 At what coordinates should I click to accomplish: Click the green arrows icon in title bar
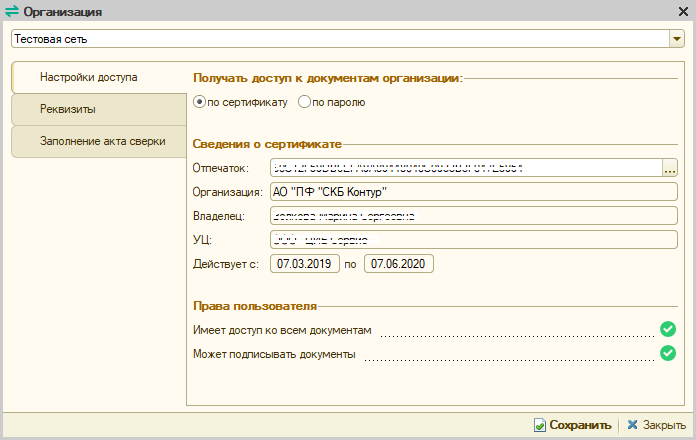pos(12,12)
